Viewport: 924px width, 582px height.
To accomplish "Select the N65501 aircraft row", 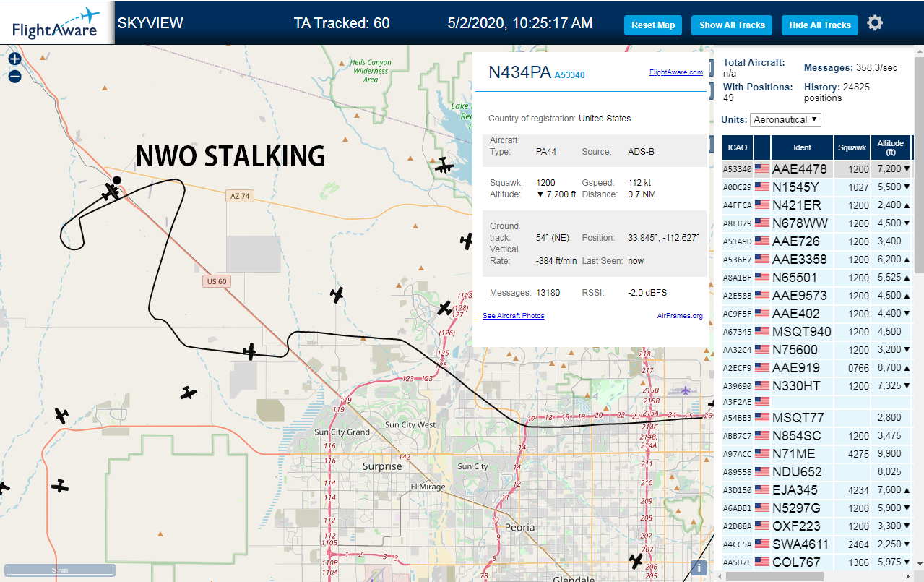I will pyautogui.click(x=816, y=278).
